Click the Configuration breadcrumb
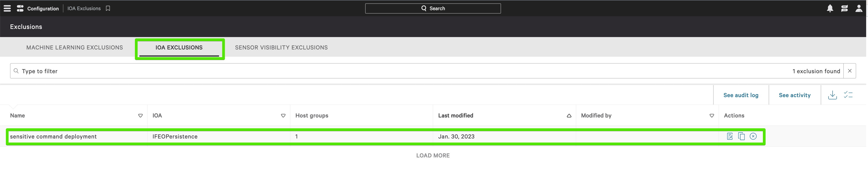The image size is (868, 178). (43, 8)
